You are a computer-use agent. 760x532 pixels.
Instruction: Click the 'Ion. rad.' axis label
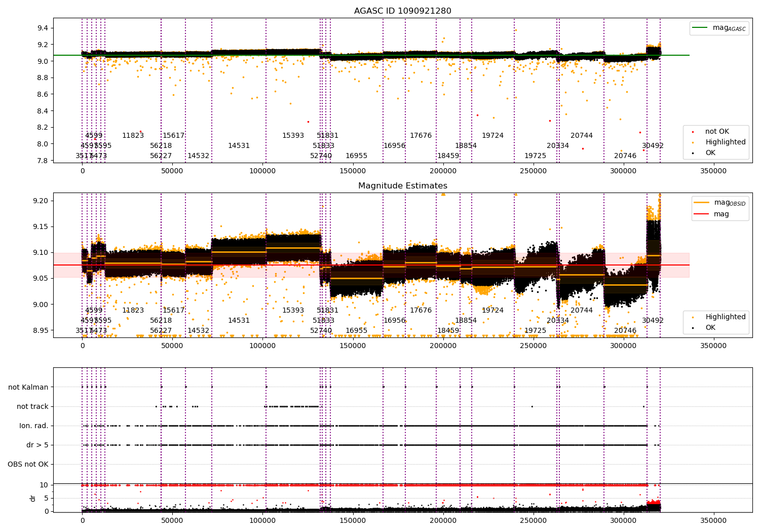(34, 426)
